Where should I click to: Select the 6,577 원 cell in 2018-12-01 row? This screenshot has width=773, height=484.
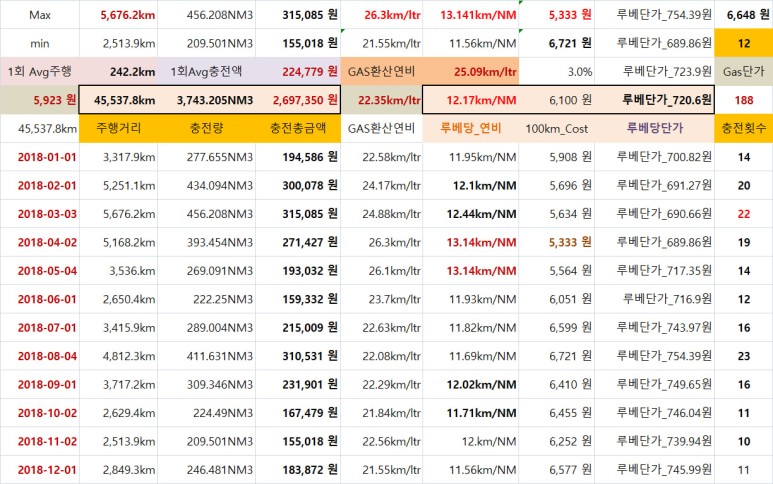click(x=557, y=470)
